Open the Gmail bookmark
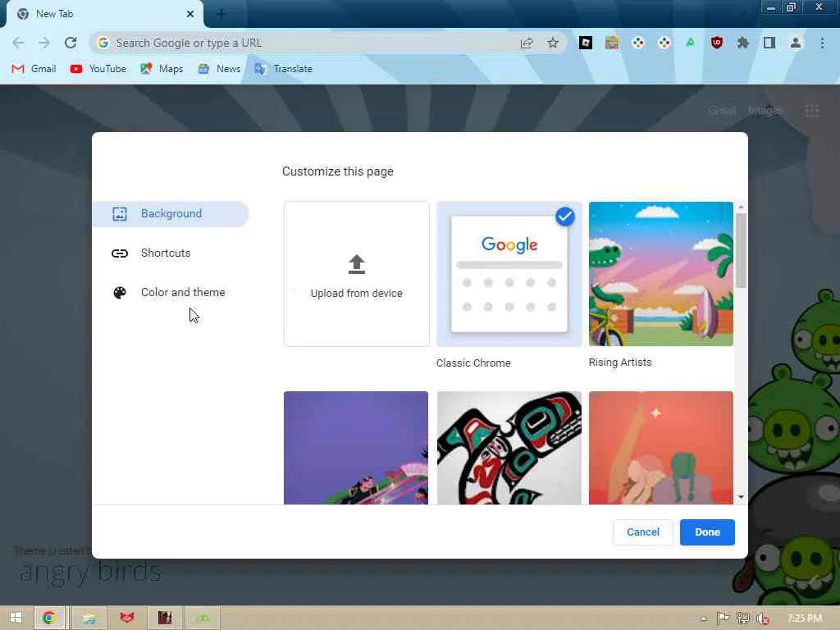The height and width of the screenshot is (630, 840). click(34, 69)
